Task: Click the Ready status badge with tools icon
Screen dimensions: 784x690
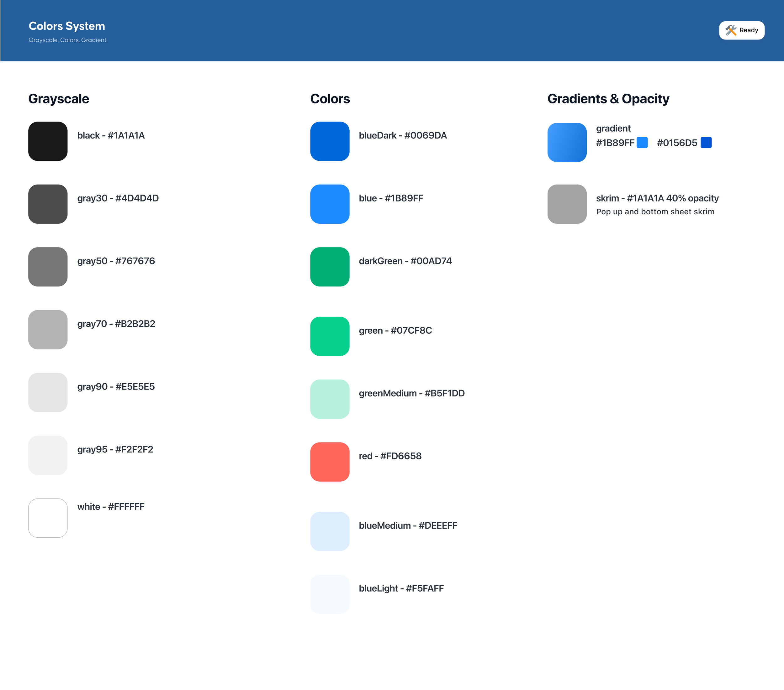Action: click(x=741, y=30)
